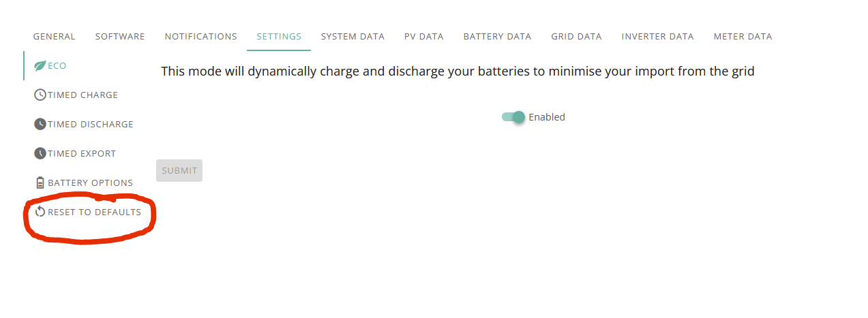This screenshot has height=318, width=868.
Task: Show the Inverter Data tab
Action: tap(657, 37)
